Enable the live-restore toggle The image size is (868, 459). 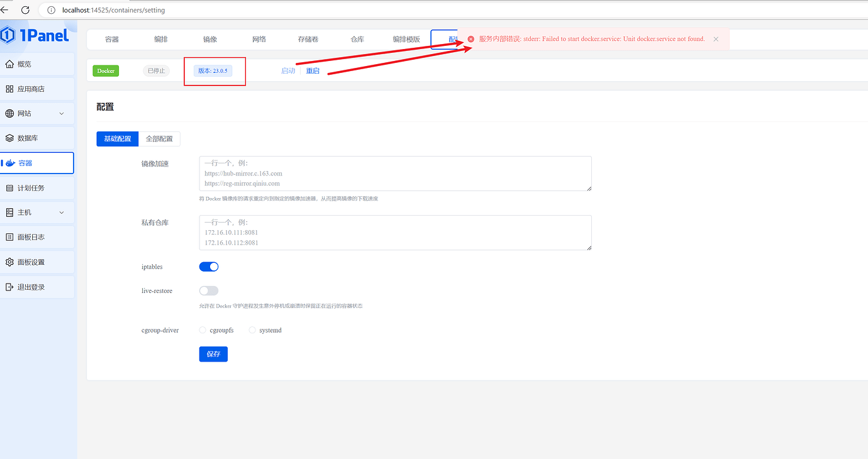click(208, 290)
